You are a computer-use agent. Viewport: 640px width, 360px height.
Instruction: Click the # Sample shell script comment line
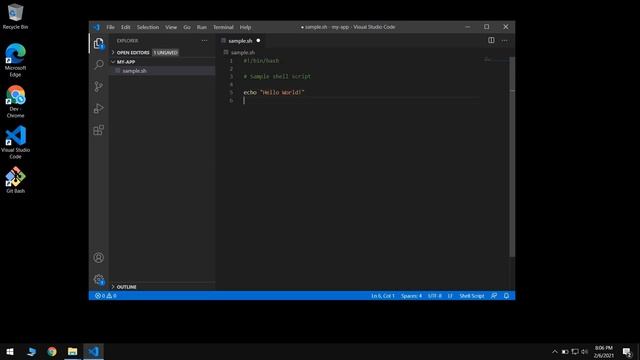point(277,77)
